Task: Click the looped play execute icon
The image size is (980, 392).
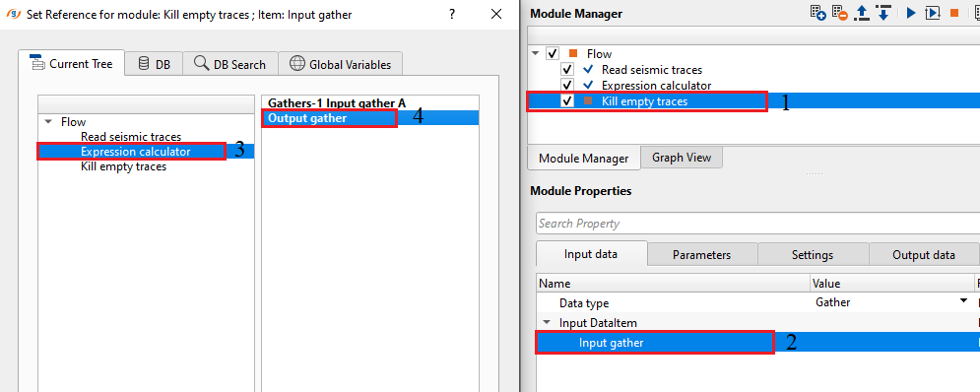Action: (933, 13)
